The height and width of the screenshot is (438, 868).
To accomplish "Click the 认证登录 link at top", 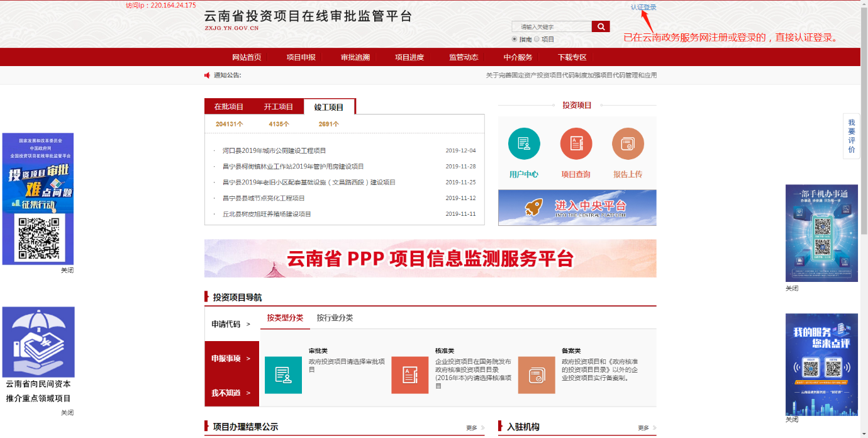I will 643,7.
